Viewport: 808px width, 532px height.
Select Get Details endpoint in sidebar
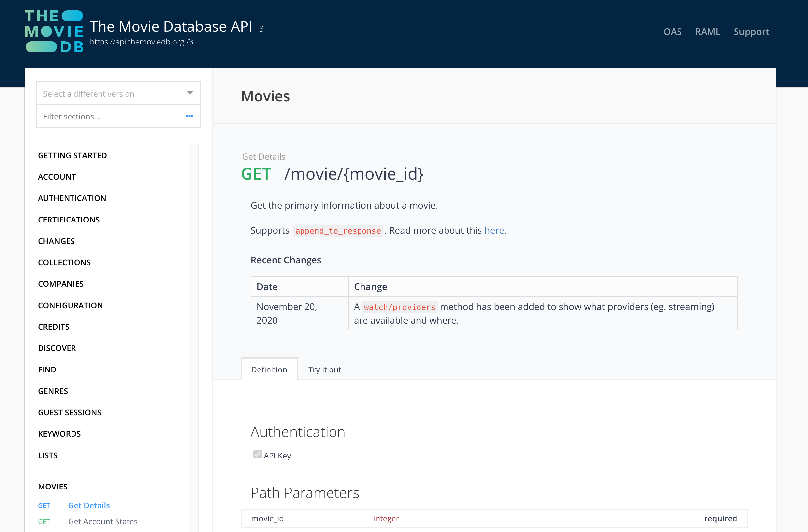click(x=89, y=505)
